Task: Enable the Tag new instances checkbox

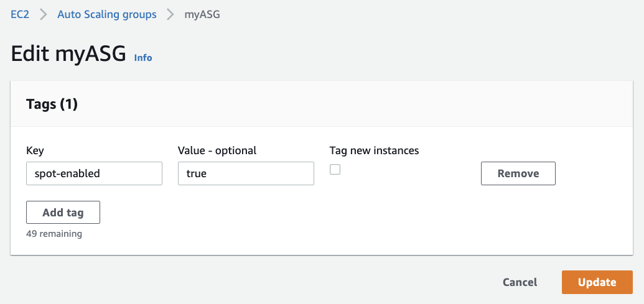Action: pyautogui.click(x=335, y=169)
